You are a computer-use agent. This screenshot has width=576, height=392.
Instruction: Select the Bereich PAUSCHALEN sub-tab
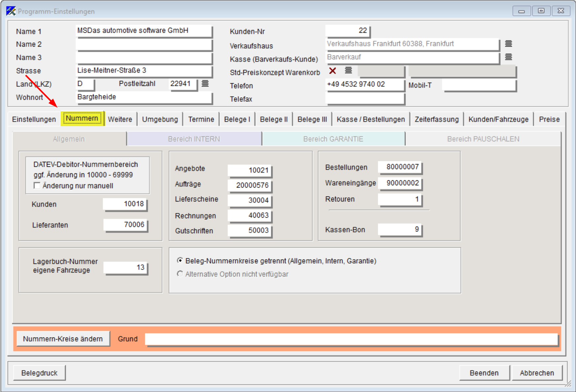[483, 139]
